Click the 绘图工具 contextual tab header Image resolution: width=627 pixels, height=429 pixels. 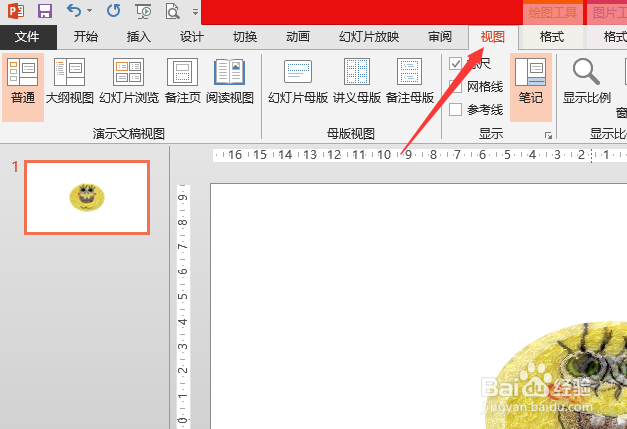[553, 13]
